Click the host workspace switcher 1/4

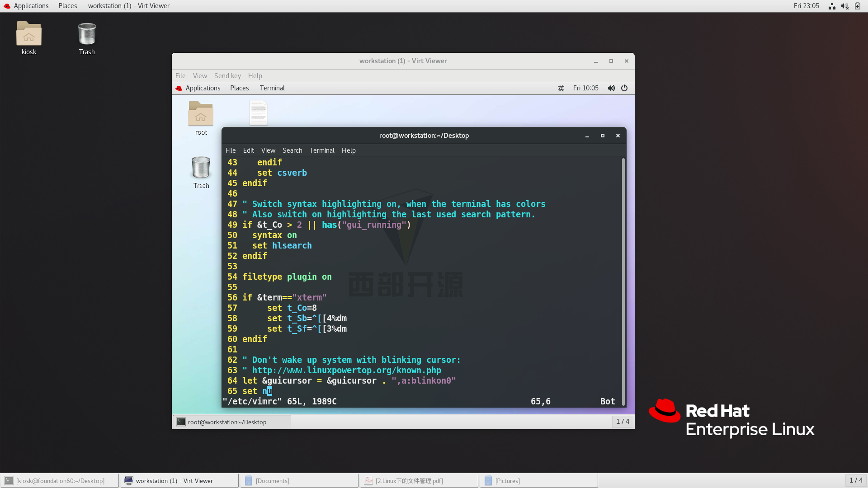(856, 480)
